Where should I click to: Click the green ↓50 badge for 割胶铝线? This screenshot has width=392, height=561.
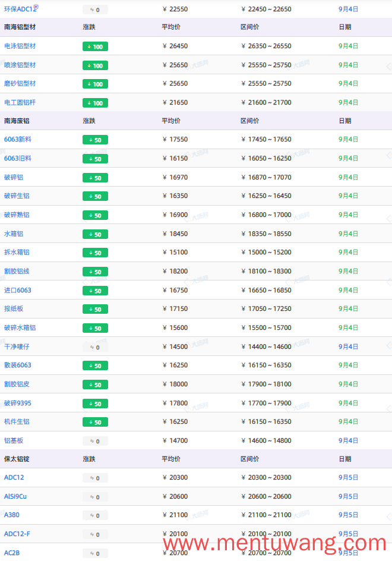95,272
